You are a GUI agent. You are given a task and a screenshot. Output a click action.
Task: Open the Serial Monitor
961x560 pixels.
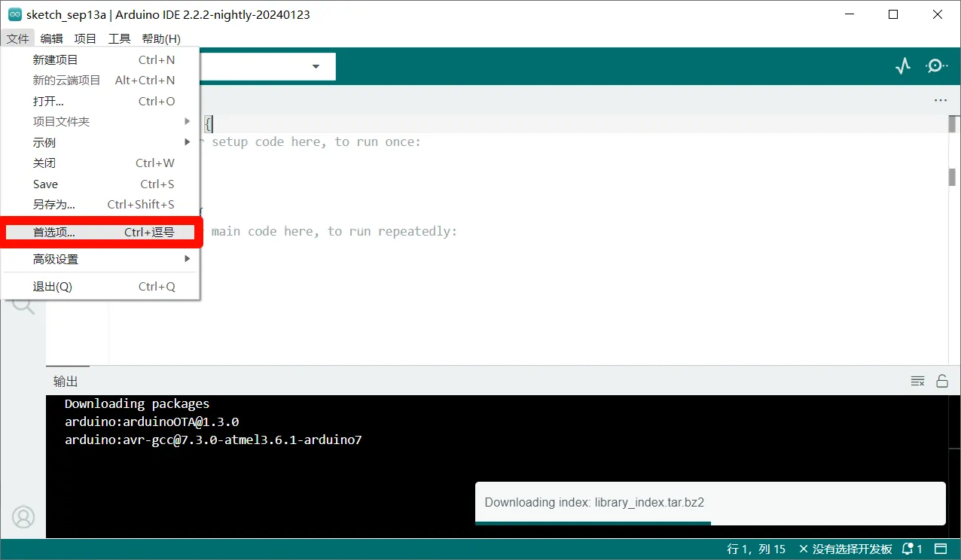(935, 66)
